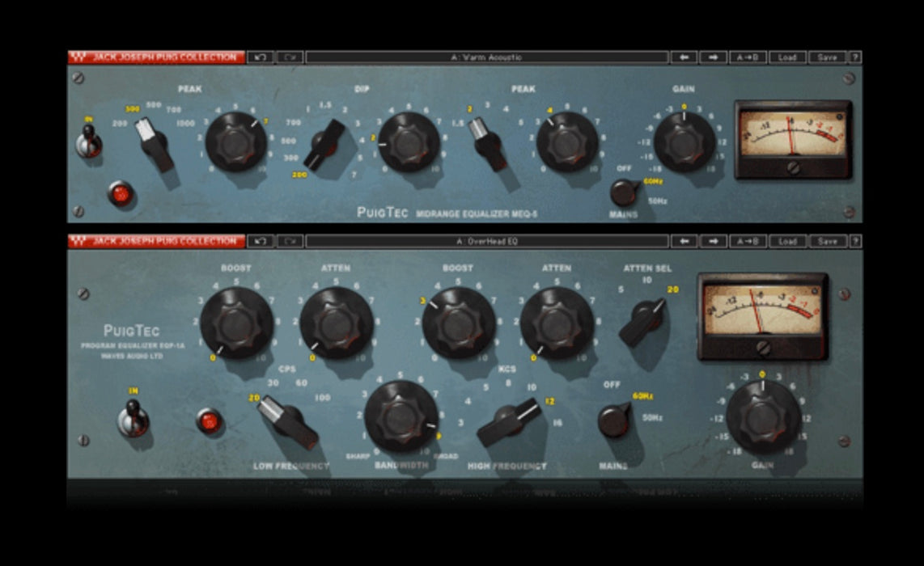The height and width of the screenshot is (566, 924).
Task: Select EQP-1A HIGH FREQUENCY KCS selector
Action: click(x=508, y=421)
